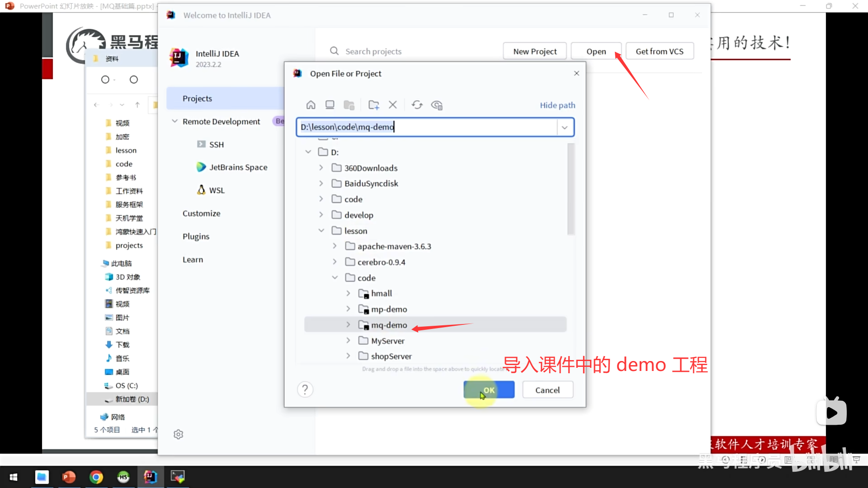Create a new folder via toolbar icon
Screen dimensions: 868x488
coord(373,105)
